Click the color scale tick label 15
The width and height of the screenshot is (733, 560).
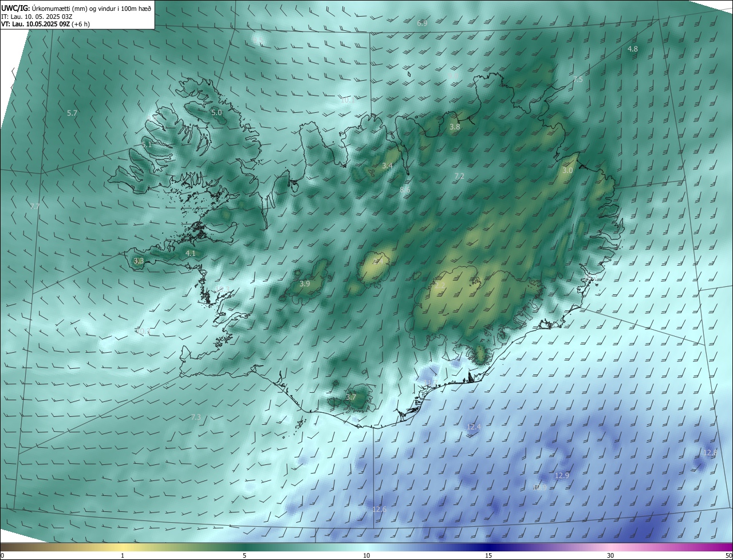[488, 556]
